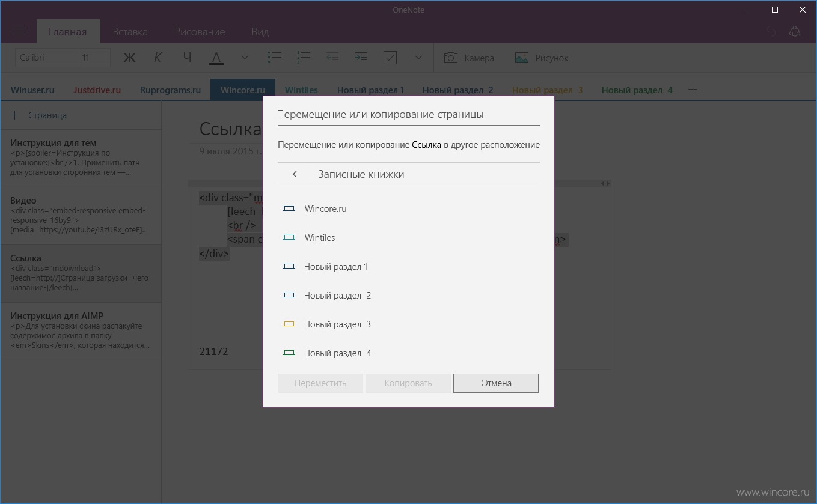Open the Ruprograms.ru section tab
This screenshot has width=817, height=504.
(x=170, y=90)
